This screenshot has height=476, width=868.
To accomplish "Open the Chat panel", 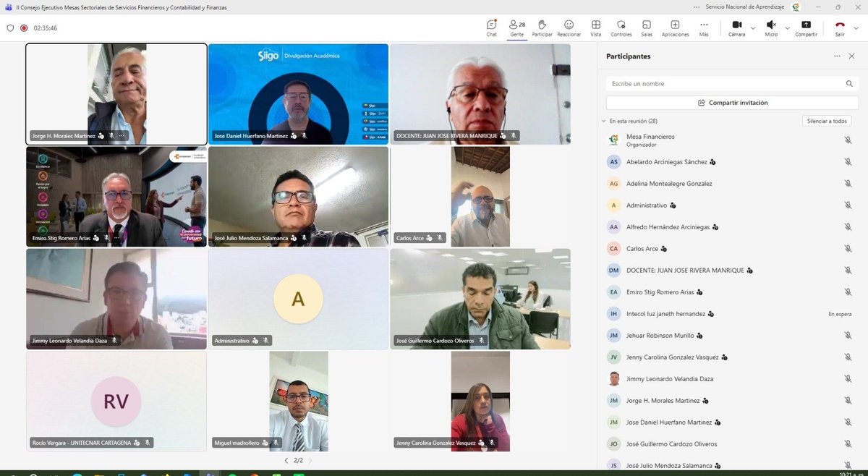I will [491, 28].
